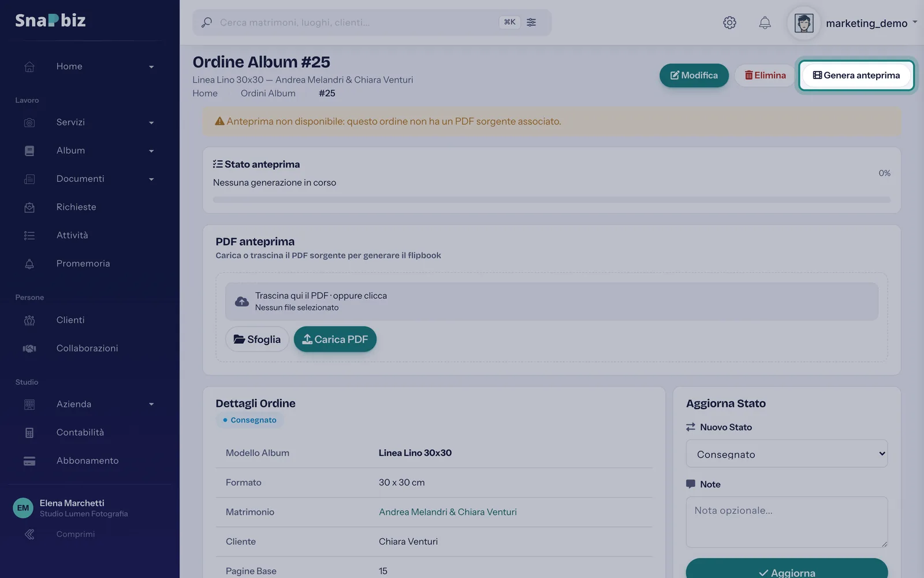Image resolution: width=924 pixels, height=578 pixels.
Task: Expand the Home sidebar menu arrow
Action: pos(151,67)
